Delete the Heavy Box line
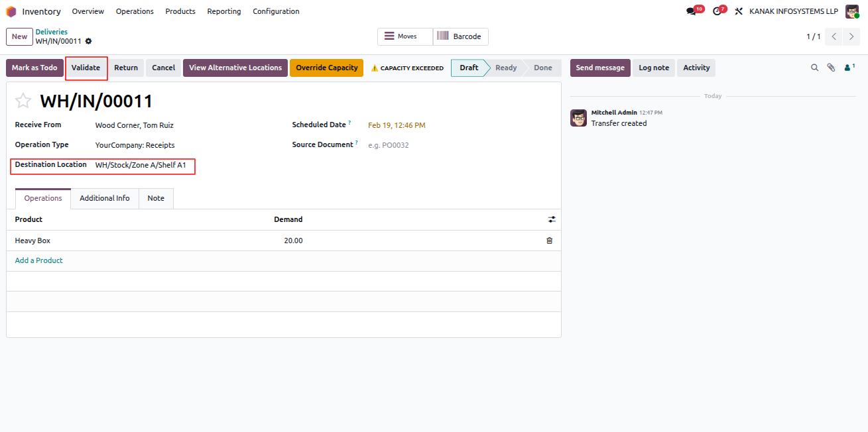Screen dimensions: 868x432 pyautogui.click(x=549, y=241)
